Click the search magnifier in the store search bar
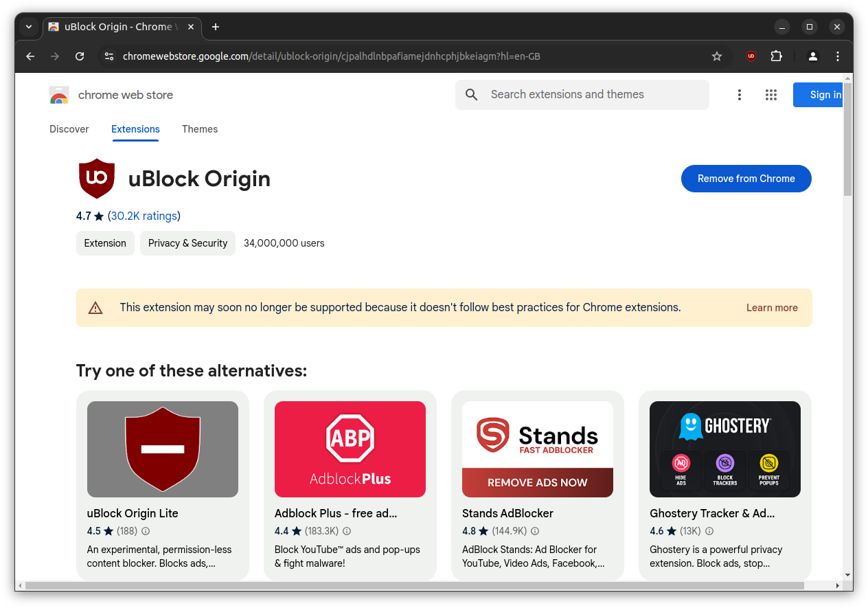Image resolution: width=868 pixels, height=608 pixels. pos(471,95)
